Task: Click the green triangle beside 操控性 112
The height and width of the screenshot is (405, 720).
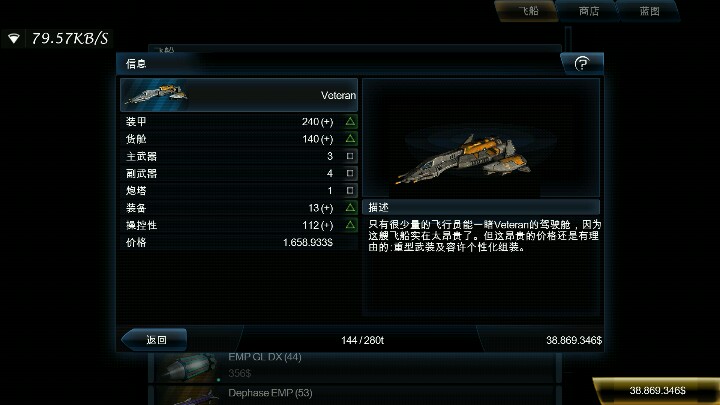Action: [350, 225]
